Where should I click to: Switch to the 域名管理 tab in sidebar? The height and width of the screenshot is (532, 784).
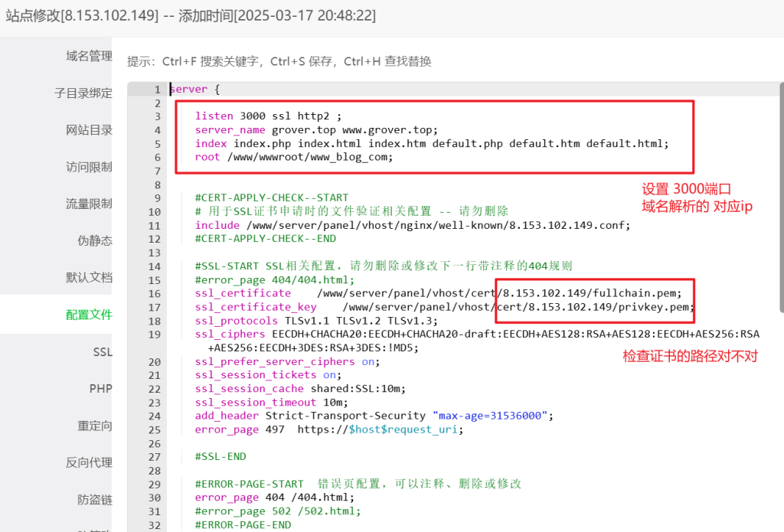click(x=90, y=55)
